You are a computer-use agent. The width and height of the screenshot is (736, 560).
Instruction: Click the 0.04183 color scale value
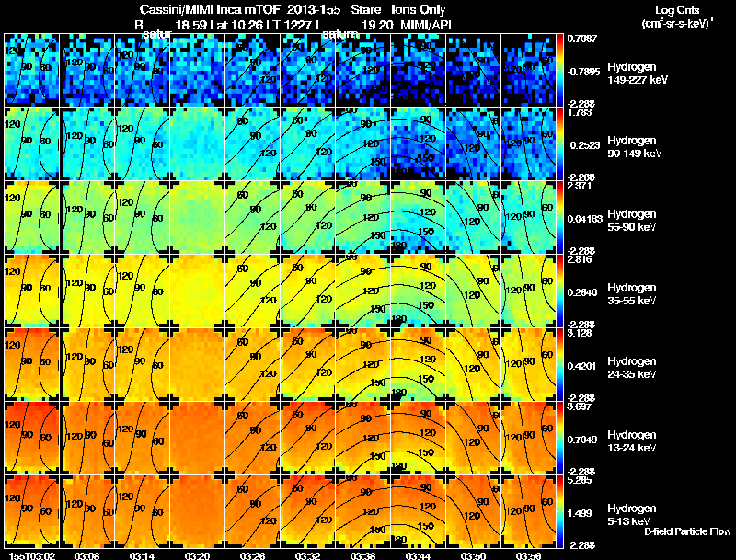pyautogui.click(x=584, y=219)
